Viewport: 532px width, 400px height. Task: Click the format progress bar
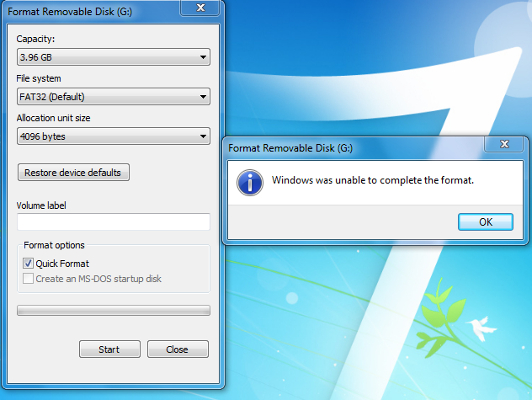pos(114,311)
